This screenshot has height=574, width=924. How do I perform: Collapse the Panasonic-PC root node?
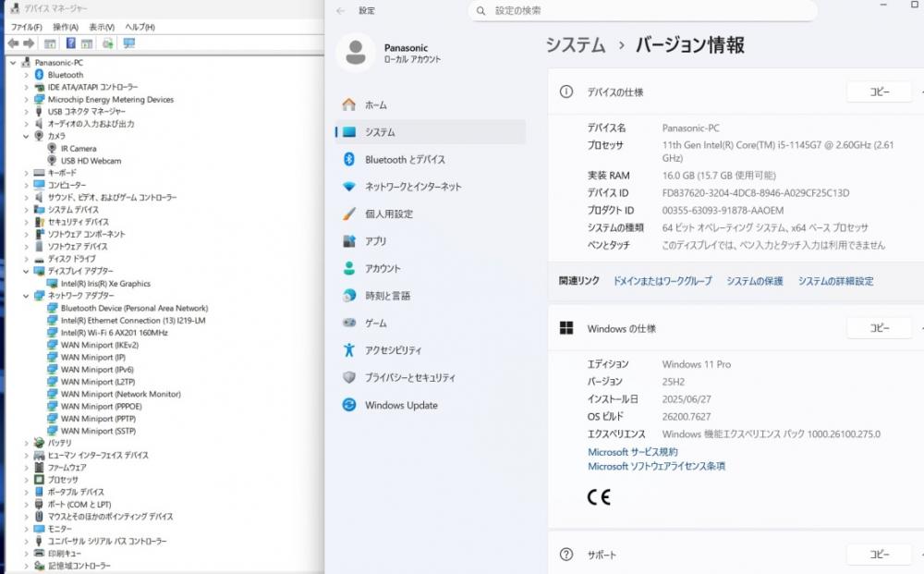tap(13, 63)
